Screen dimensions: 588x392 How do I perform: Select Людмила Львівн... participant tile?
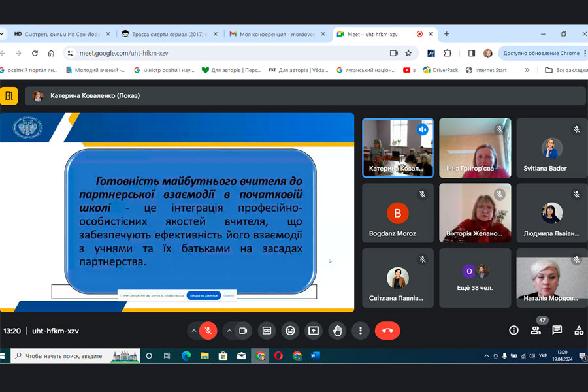click(x=552, y=213)
